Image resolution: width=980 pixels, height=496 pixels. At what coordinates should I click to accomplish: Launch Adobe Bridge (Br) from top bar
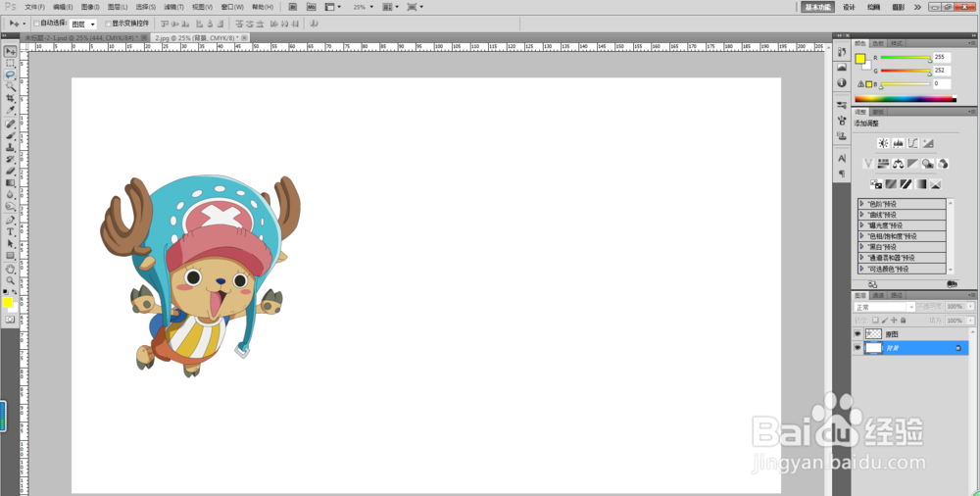pos(292,7)
